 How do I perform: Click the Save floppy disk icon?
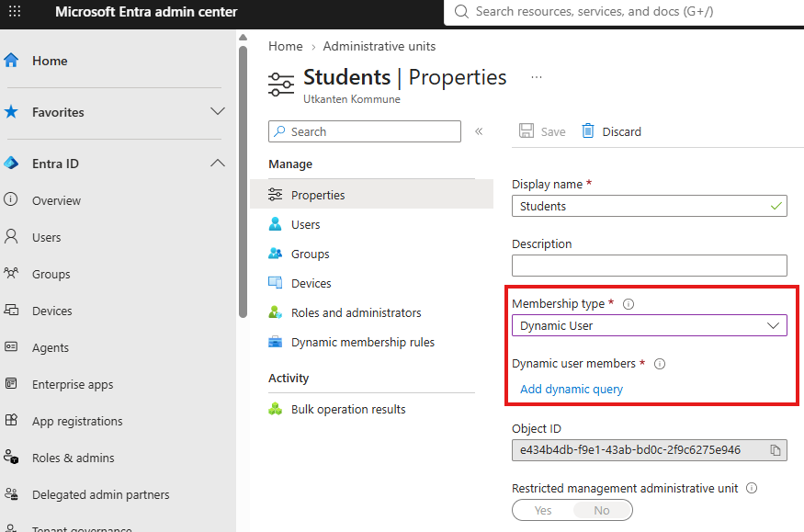pyautogui.click(x=527, y=131)
